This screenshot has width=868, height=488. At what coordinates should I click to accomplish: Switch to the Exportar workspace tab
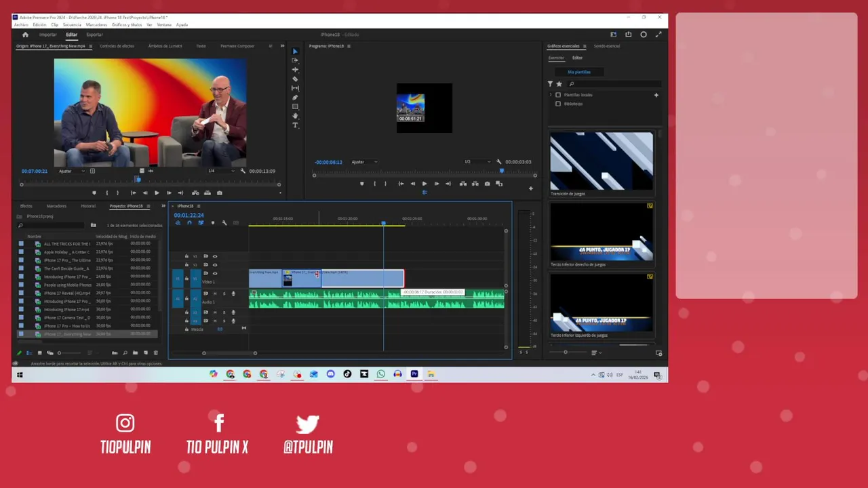(x=95, y=35)
